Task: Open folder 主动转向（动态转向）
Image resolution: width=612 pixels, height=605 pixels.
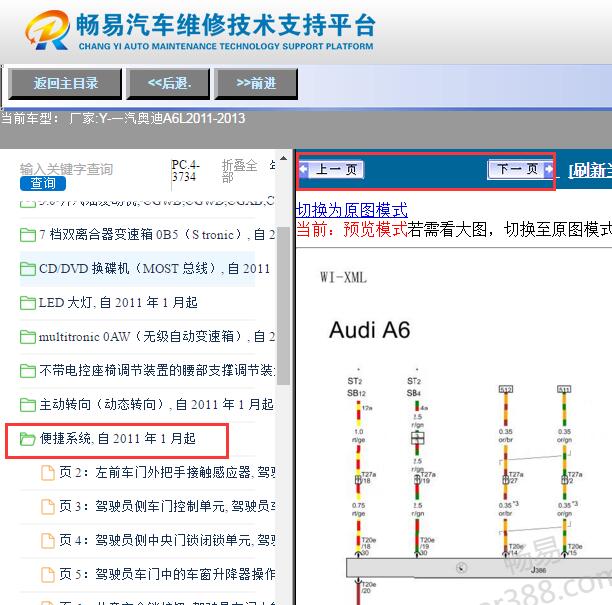Action: (x=146, y=404)
